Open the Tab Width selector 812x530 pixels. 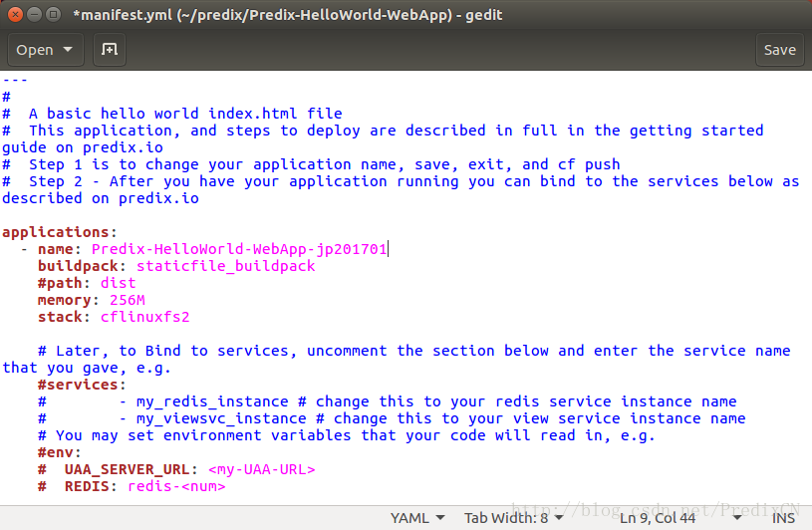[513, 518]
